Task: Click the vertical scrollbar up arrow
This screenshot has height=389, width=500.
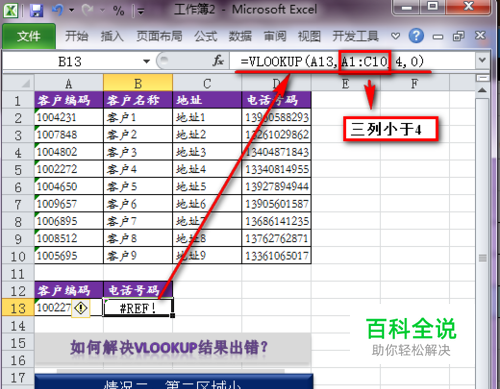Action: [x=482, y=90]
